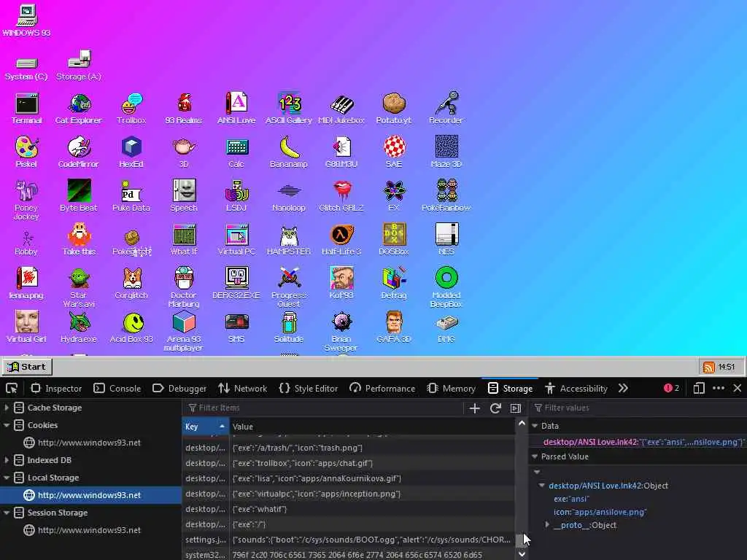Collapse the Parsed Value section

(535, 456)
